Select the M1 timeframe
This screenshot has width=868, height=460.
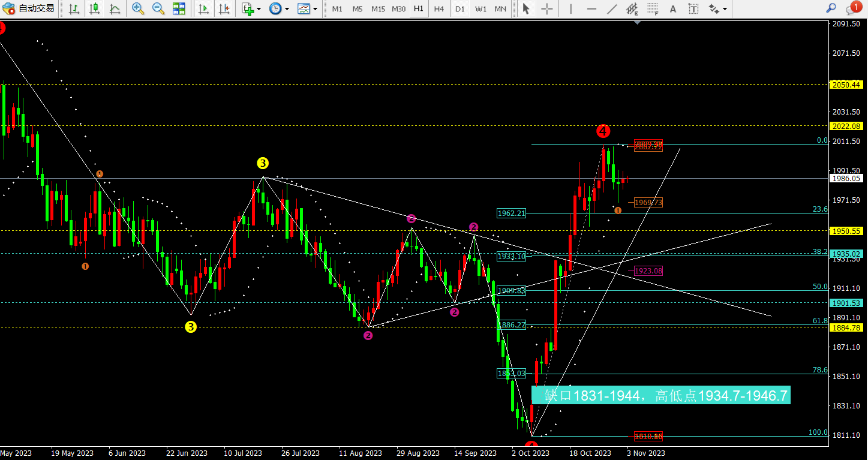point(338,8)
